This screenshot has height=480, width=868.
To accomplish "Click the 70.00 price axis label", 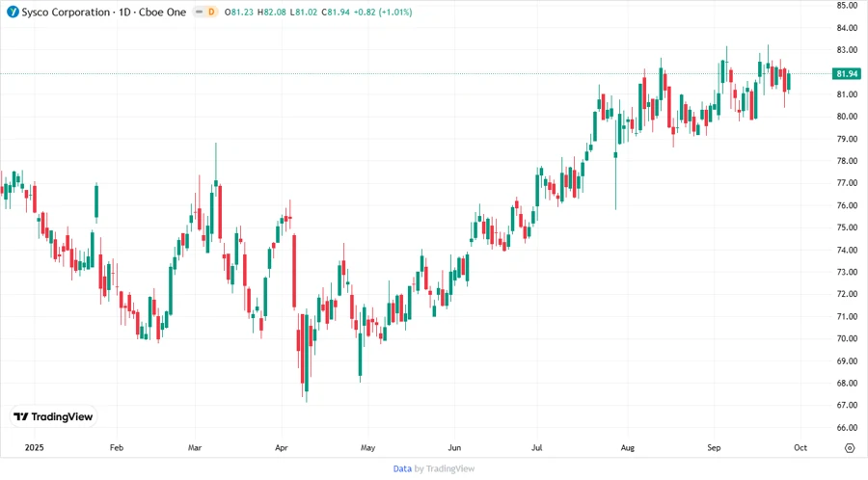I will (847, 338).
